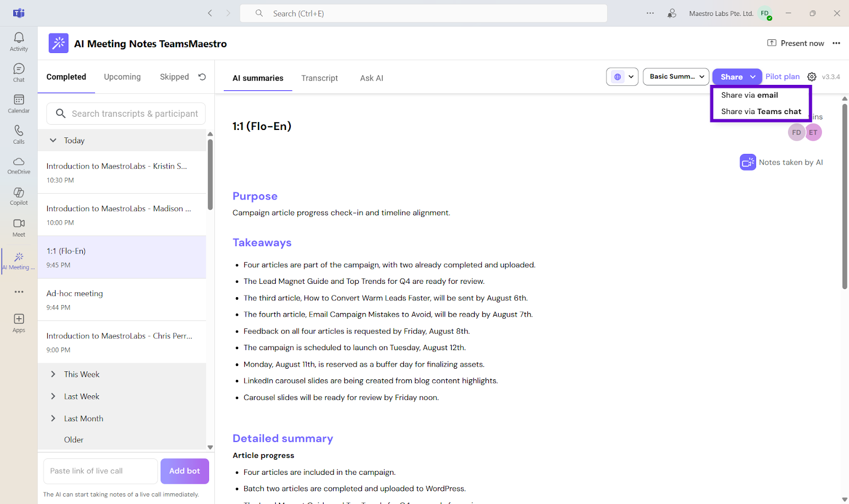The width and height of the screenshot is (849, 504).
Task: Click the summary pane scrollbar thumb
Action: 845,196
